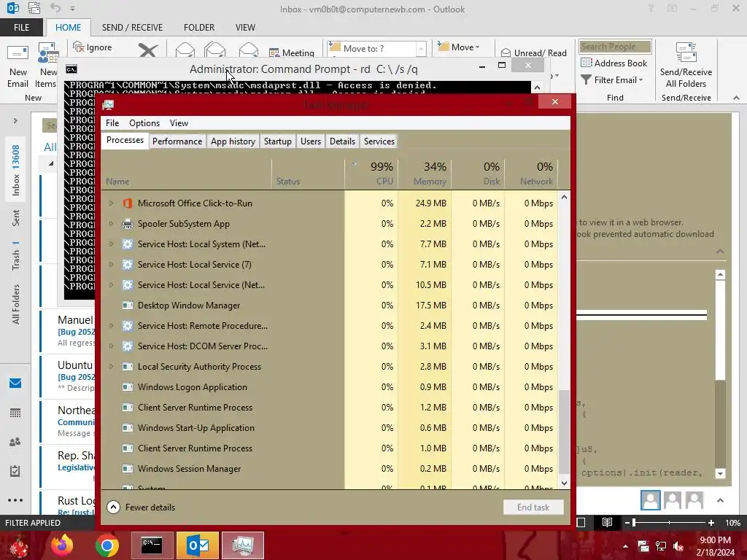The height and width of the screenshot is (560, 747).
Task: Click network icon in system tray
Action: [661, 546]
